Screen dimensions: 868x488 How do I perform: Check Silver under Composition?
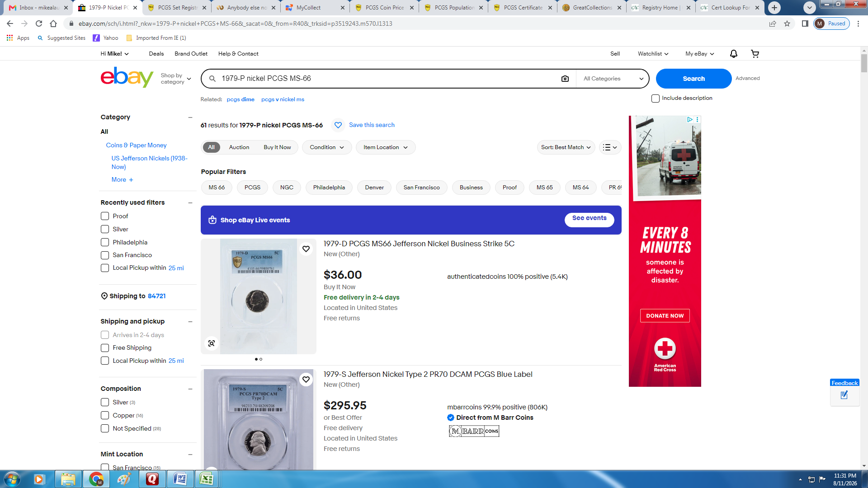click(105, 403)
